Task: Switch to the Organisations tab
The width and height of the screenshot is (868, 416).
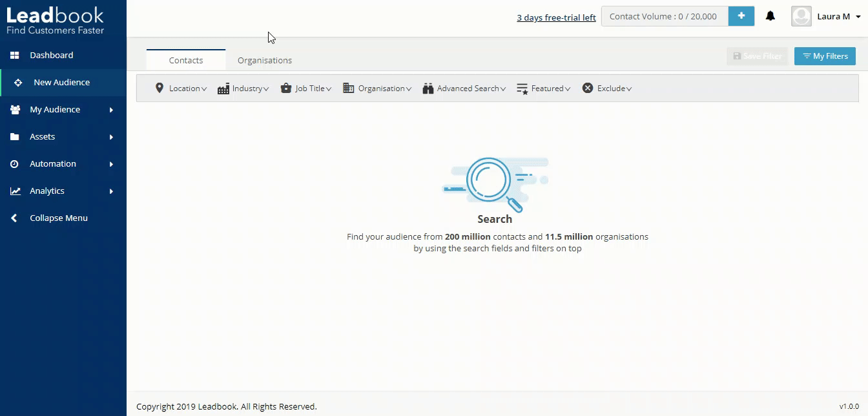Action: point(265,60)
